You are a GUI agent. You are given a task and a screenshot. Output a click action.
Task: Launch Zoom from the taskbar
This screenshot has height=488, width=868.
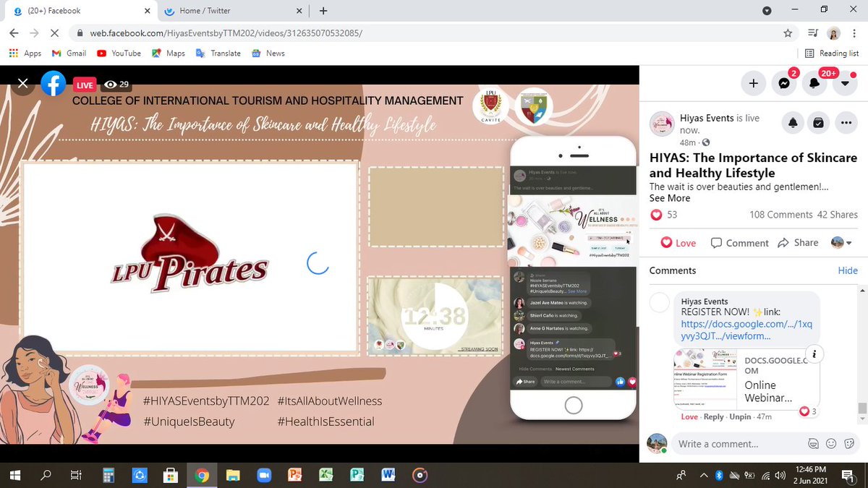pos(263,475)
